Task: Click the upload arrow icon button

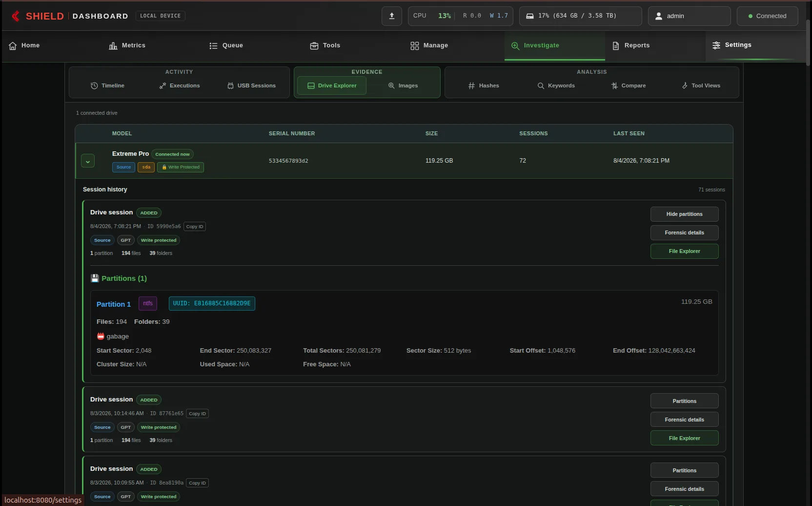Action: click(392, 16)
